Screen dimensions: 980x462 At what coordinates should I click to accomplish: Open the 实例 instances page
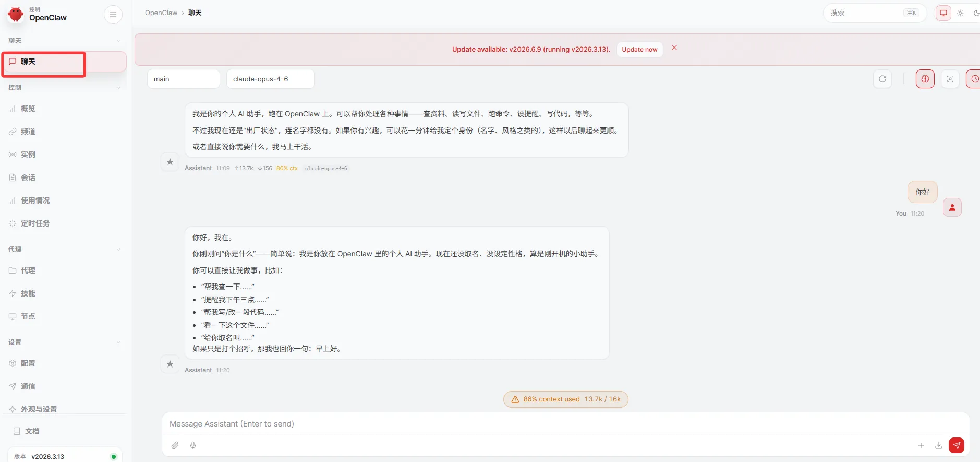click(x=64, y=155)
